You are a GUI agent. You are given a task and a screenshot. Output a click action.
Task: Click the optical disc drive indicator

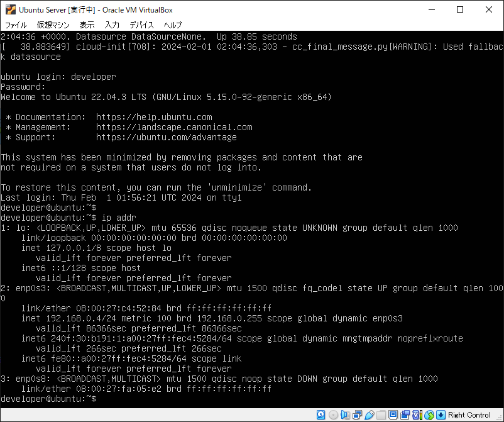click(333, 415)
